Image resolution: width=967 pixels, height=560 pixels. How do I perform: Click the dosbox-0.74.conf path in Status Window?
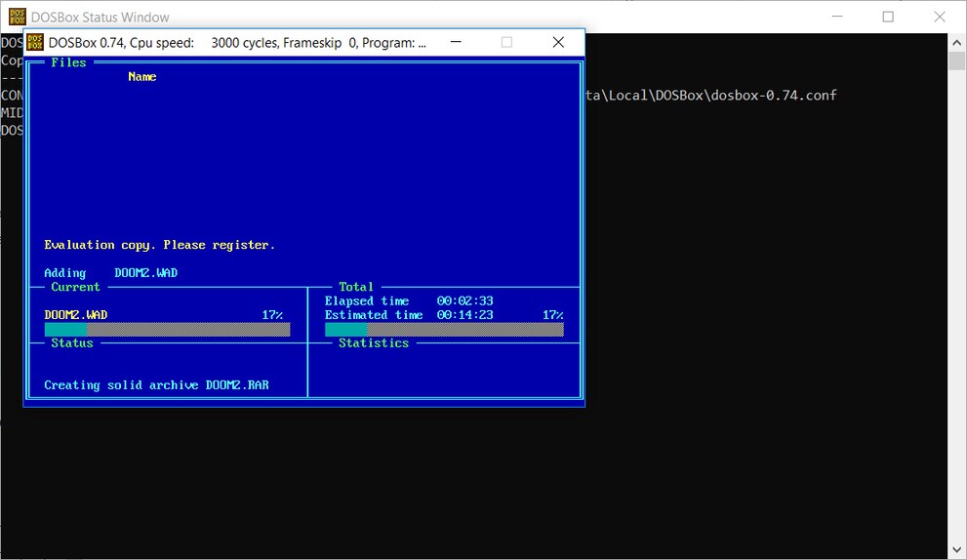[x=710, y=95]
